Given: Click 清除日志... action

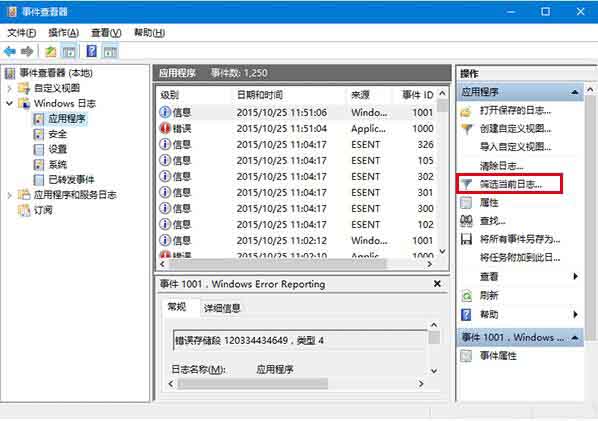Looking at the screenshot, I should point(501,166).
